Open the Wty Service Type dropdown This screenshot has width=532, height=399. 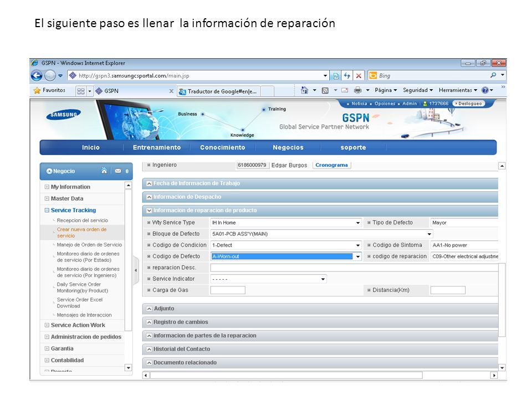[286, 223]
